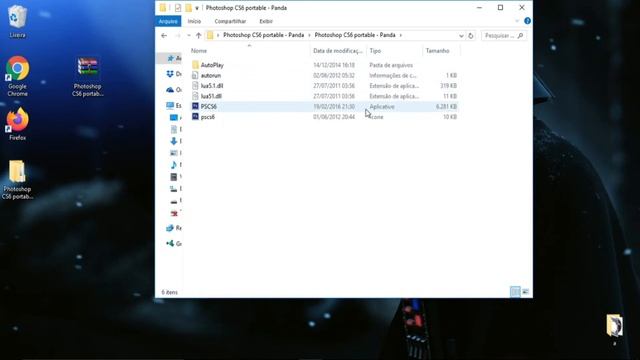Click the Pasta de arquivos type cell
Screen dimensions: 640x360
click(391, 65)
